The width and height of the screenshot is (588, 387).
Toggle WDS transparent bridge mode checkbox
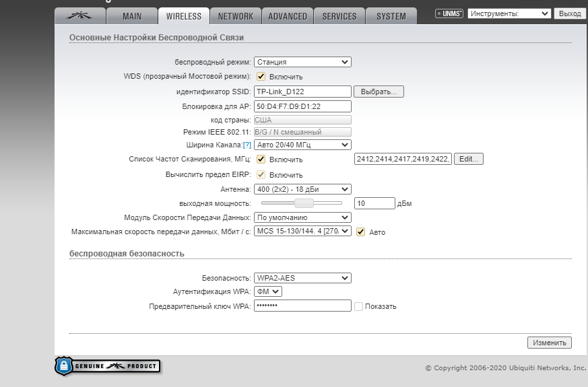tap(261, 77)
